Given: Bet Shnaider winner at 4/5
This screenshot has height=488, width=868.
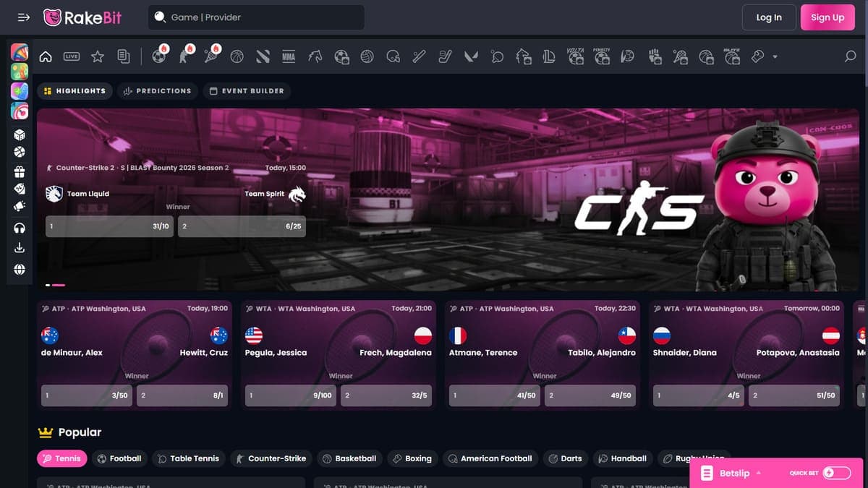Looking at the screenshot, I should pos(699,395).
